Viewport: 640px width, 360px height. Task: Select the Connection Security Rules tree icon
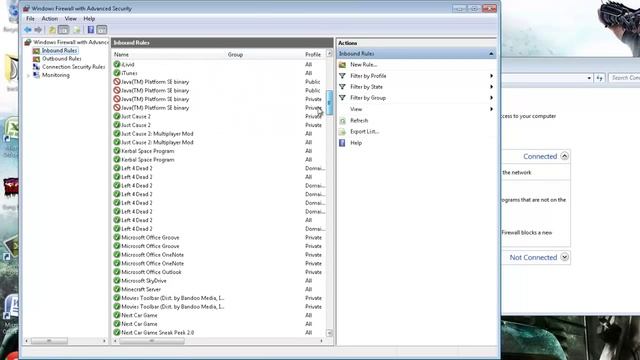click(x=36, y=67)
